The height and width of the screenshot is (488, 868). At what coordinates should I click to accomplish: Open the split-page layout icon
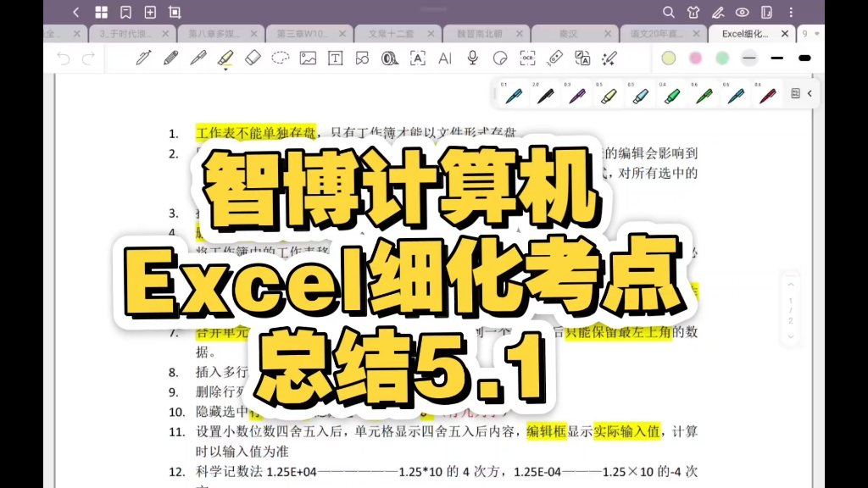pyautogui.click(x=766, y=12)
